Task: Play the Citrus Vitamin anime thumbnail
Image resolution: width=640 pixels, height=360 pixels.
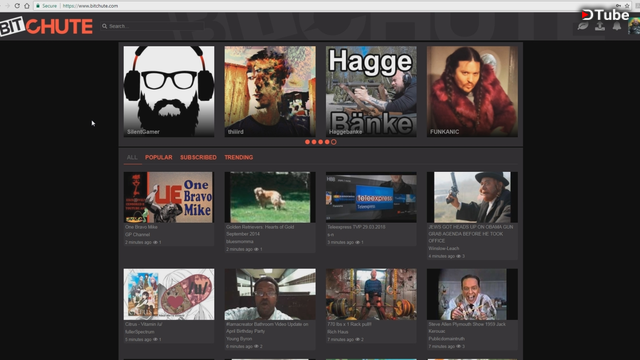Action: [169, 294]
